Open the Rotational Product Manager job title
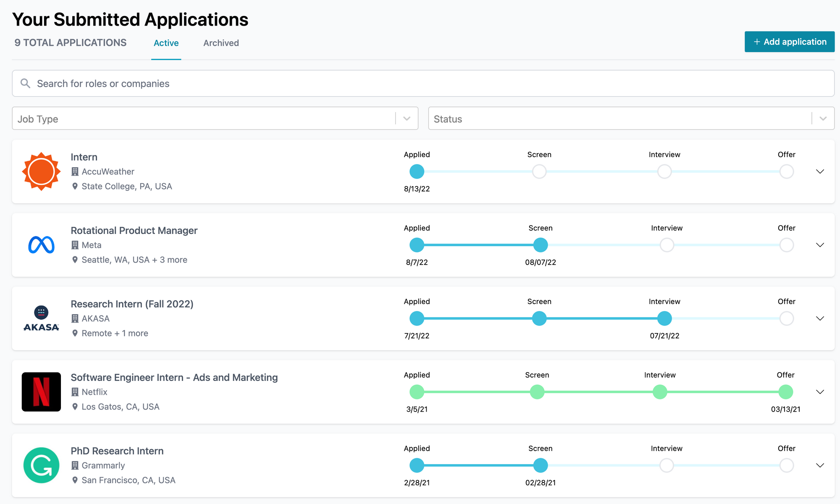 (134, 230)
